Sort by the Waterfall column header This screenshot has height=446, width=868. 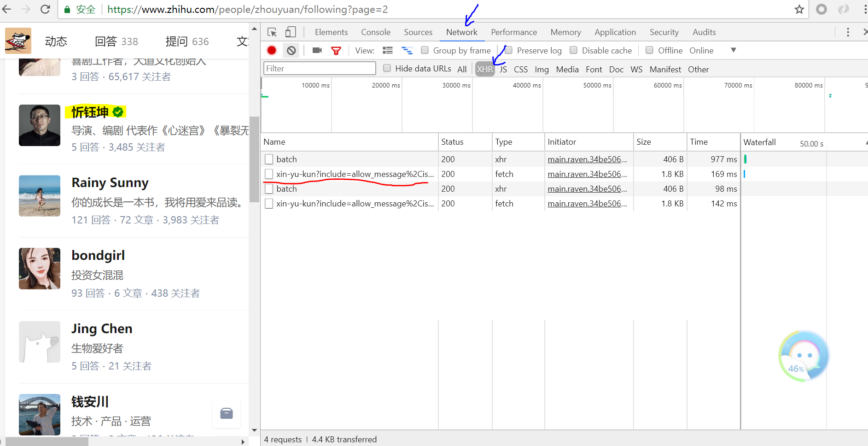coord(804,142)
